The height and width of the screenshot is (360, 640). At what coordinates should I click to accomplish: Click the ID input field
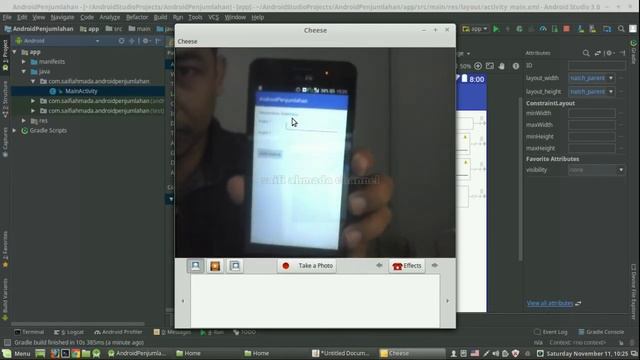[597, 66]
